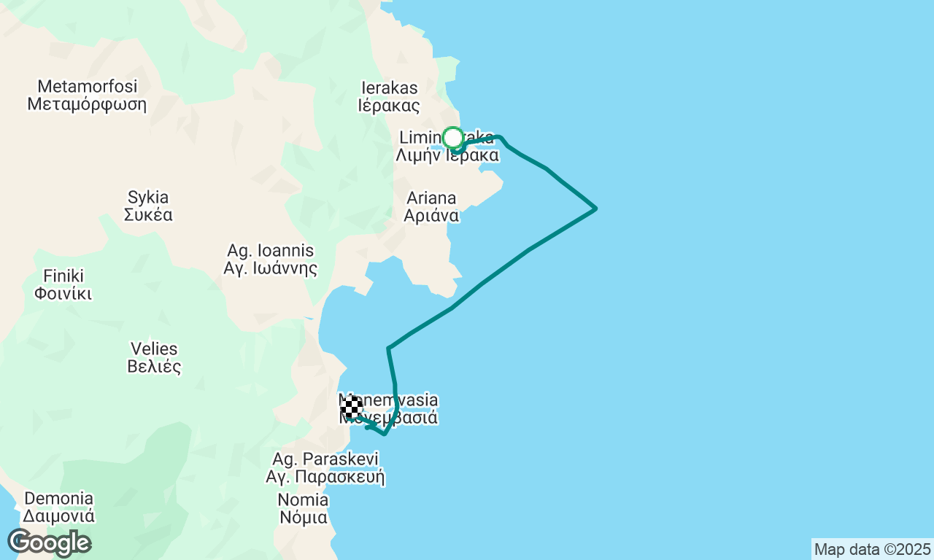Click the checkered finish flag marker
The width and height of the screenshot is (934, 560).
click(x=352, y=408)
